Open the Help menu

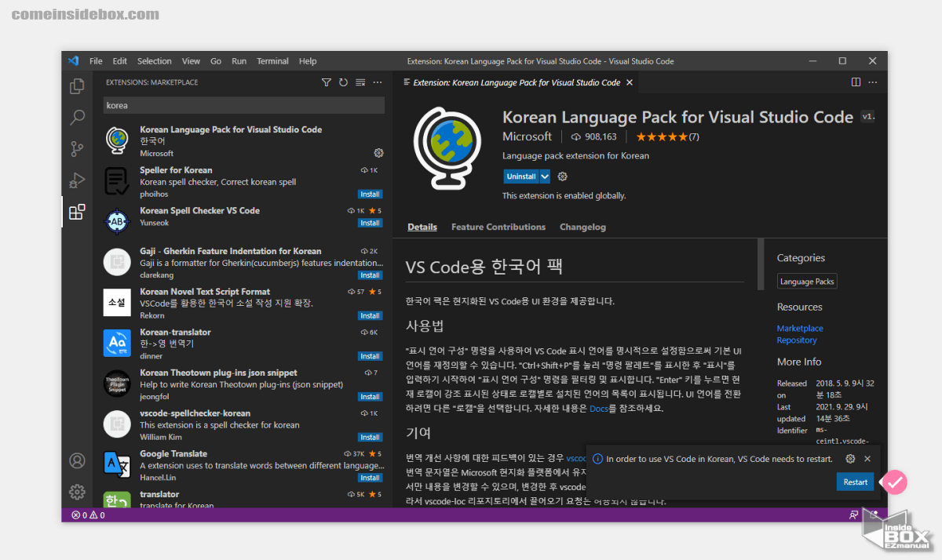tap(308, 61)
